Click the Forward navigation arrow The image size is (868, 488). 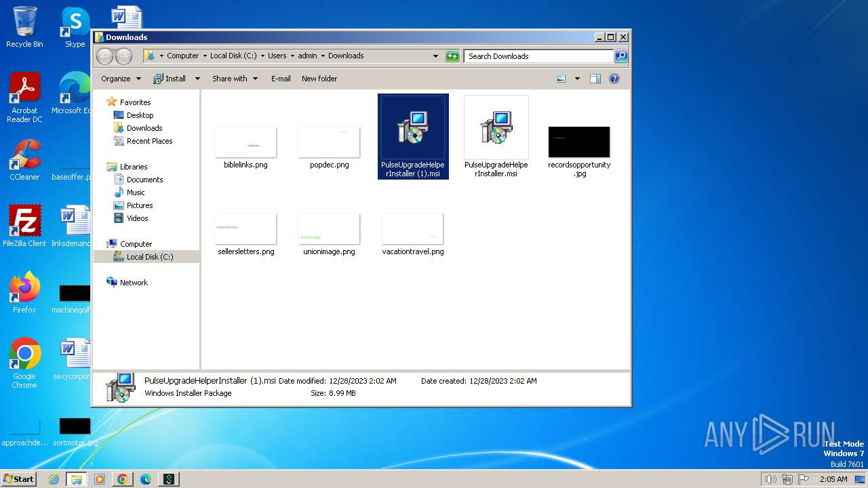pos(123,56)
